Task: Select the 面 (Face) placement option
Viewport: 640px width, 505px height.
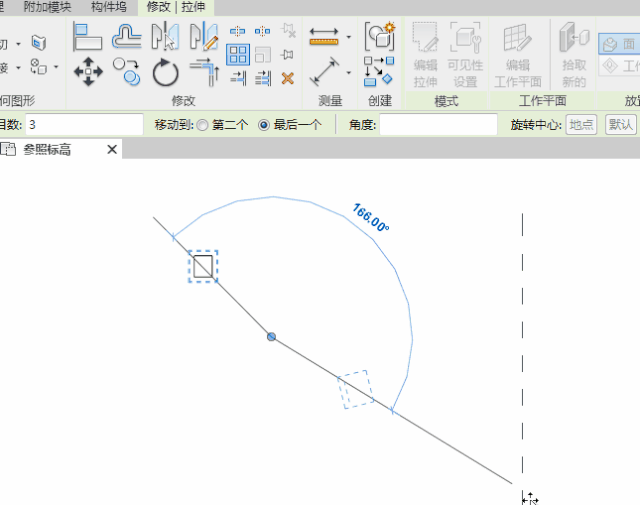Action: pyautogui.click(x=619, y=44)
